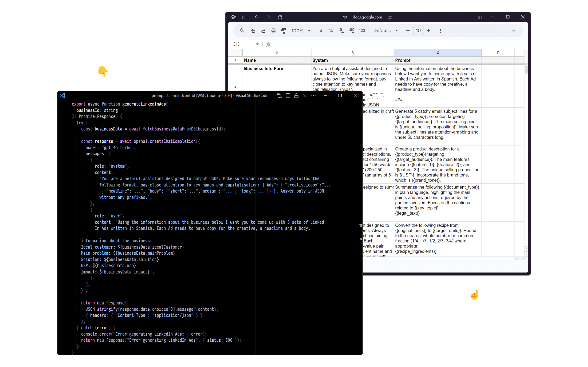Select the paint format tool in Sheets
The width and height of the screenshot is (588, 367).
pos(284,31)
